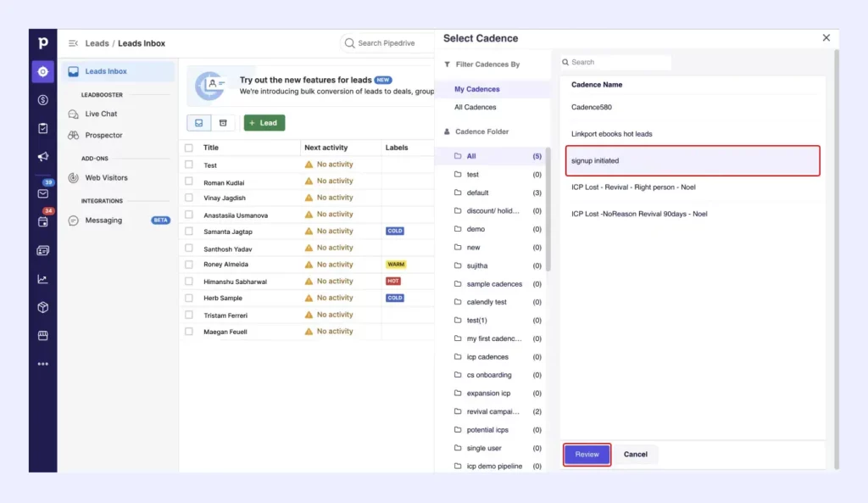Click the cadence Search input field
The width and height of the screenshot is (868, 503).
615,62
